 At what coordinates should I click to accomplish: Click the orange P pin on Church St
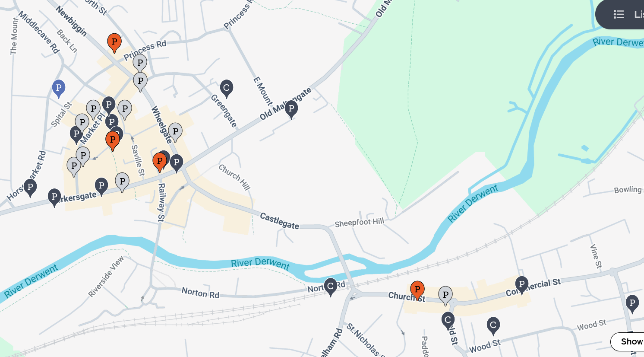[417, 290]
